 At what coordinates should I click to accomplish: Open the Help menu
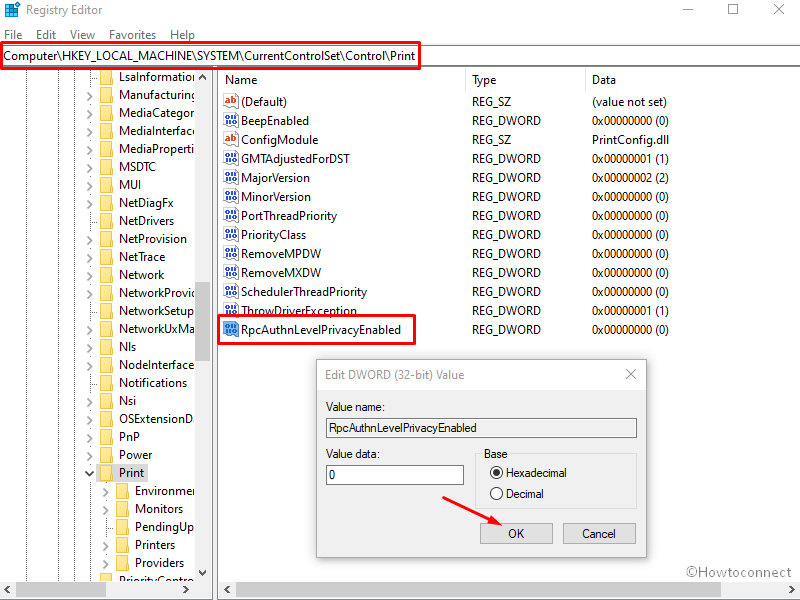coord(182,35)
